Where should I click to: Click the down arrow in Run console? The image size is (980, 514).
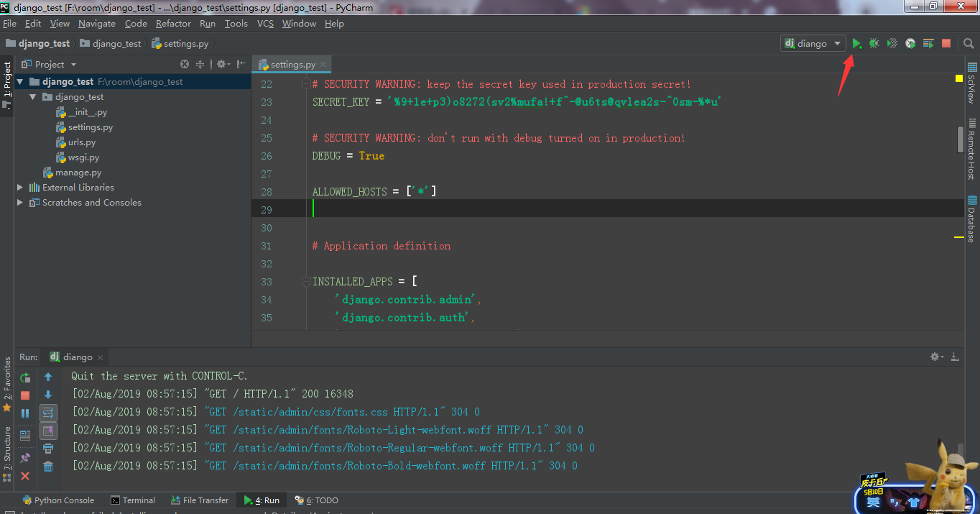[x=48, y=395]
